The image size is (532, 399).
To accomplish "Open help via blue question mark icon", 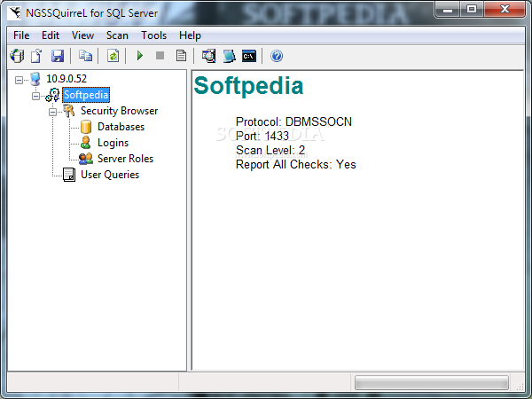I will [x=277, y=56].
